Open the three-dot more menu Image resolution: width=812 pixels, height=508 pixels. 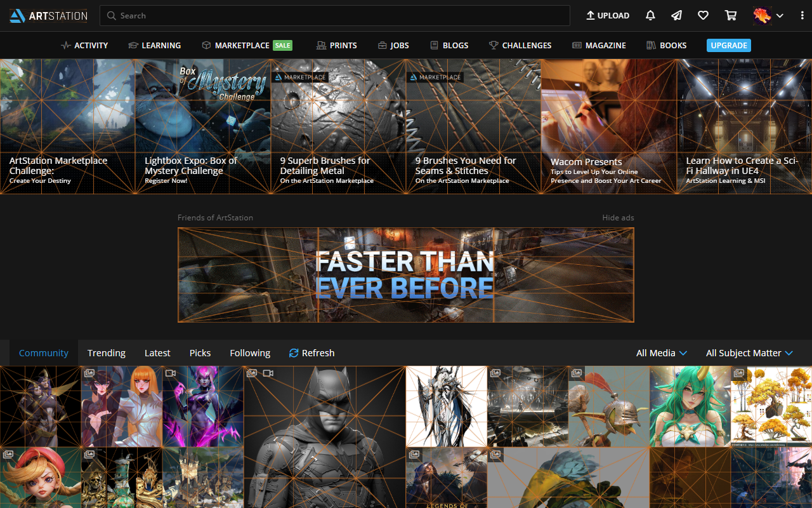coord(802,15)
